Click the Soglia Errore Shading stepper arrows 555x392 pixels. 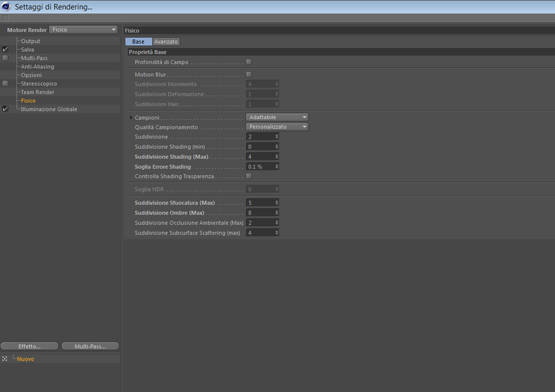tap(277, 167)
